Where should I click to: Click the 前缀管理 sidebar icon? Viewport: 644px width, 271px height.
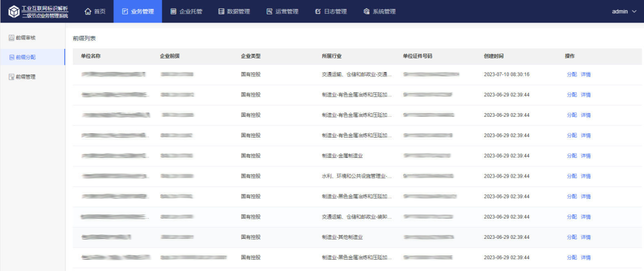[11, 77]
